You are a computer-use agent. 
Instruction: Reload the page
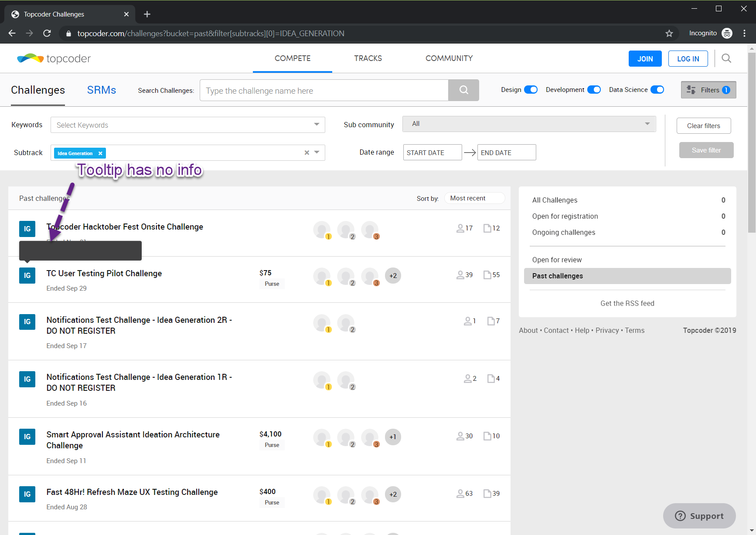(x=47, y=33)
